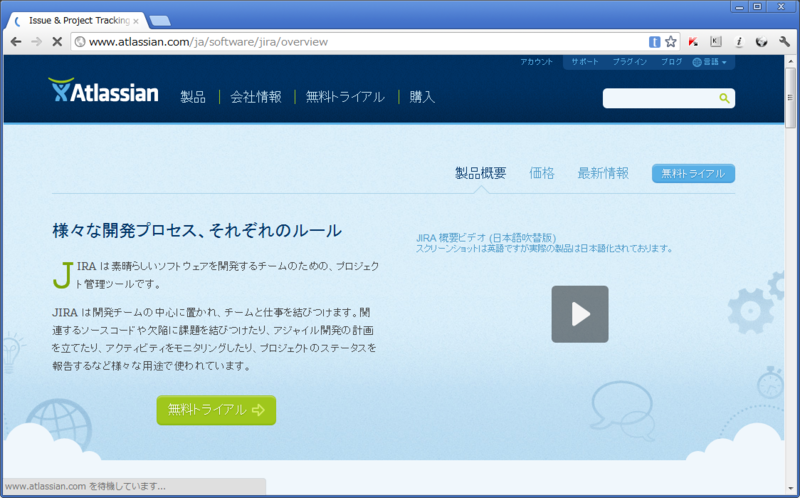
Task: Open a new browser tab
Action: (160, 21)
